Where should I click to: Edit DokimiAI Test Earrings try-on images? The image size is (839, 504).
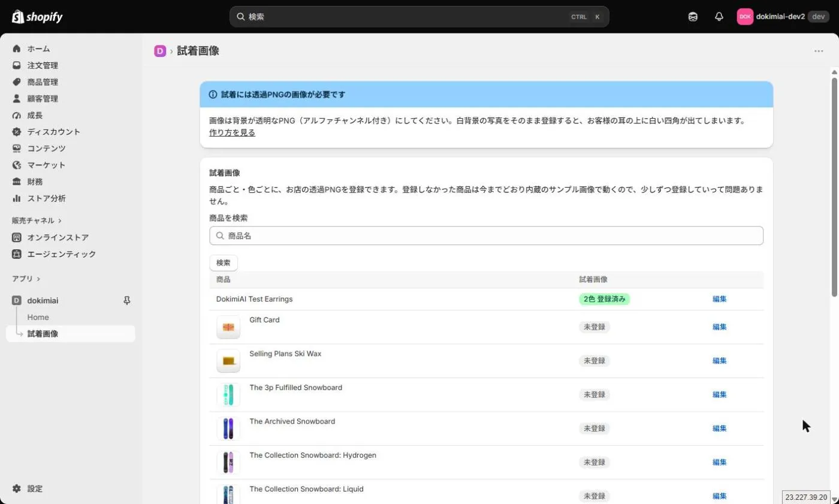[719, 299]
